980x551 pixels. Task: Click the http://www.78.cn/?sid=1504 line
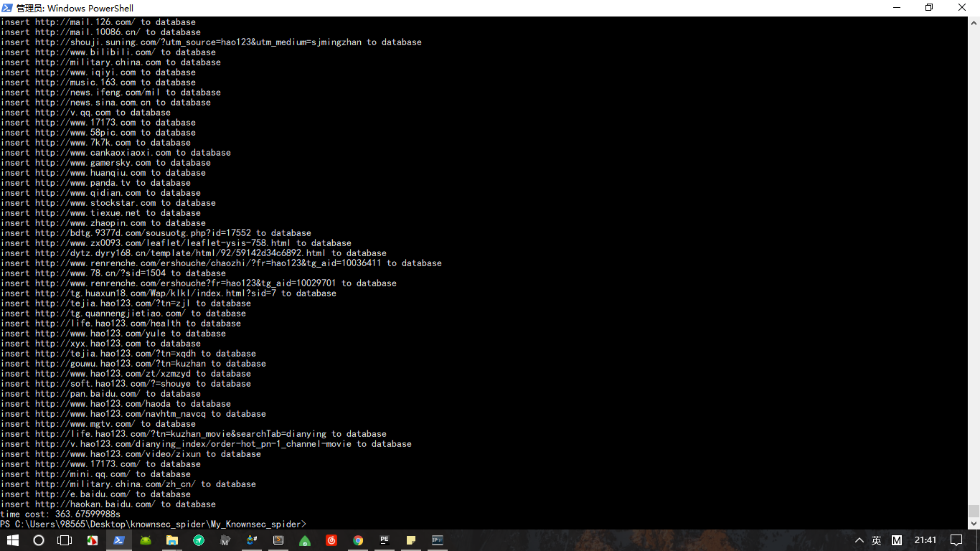pyautogui.click(x=113, y=273)
